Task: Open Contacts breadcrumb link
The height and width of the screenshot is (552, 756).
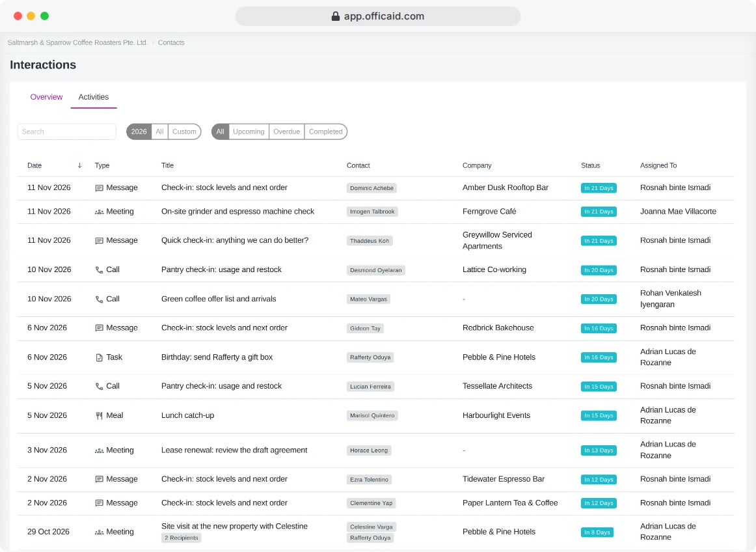Action: [171, 42]
